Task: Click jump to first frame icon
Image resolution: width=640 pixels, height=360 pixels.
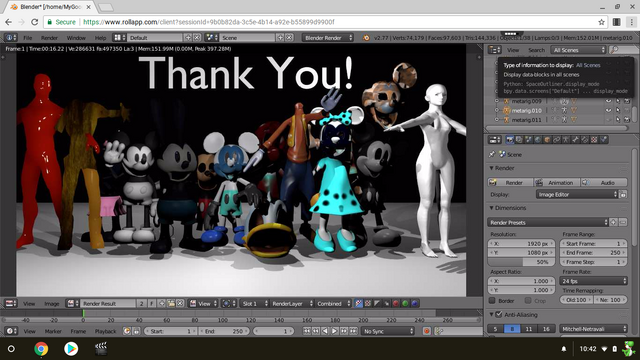Action: (307, 331)
